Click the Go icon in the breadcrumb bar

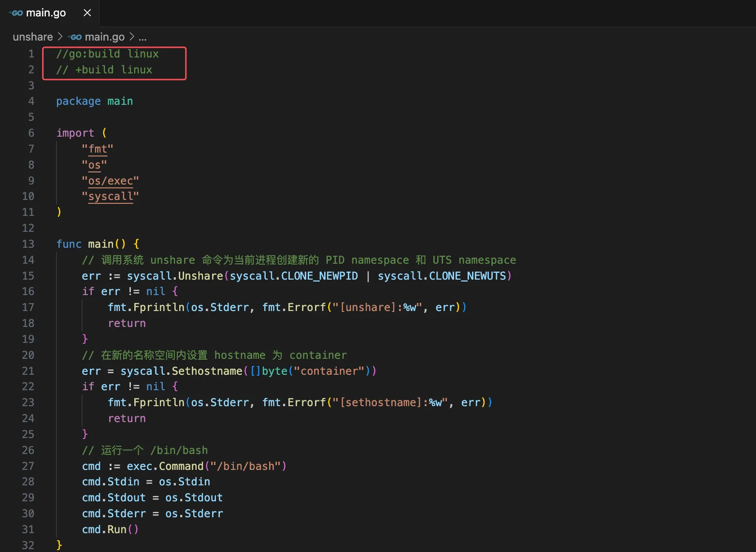tap(75, 37)
